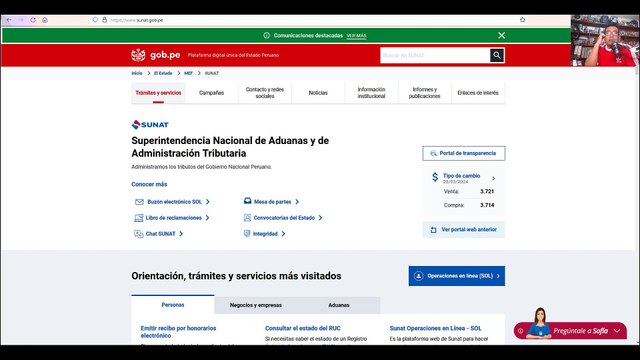This screenshot has width=640, height=360.
Task: Open Integridad link
Action: [265, 233]
